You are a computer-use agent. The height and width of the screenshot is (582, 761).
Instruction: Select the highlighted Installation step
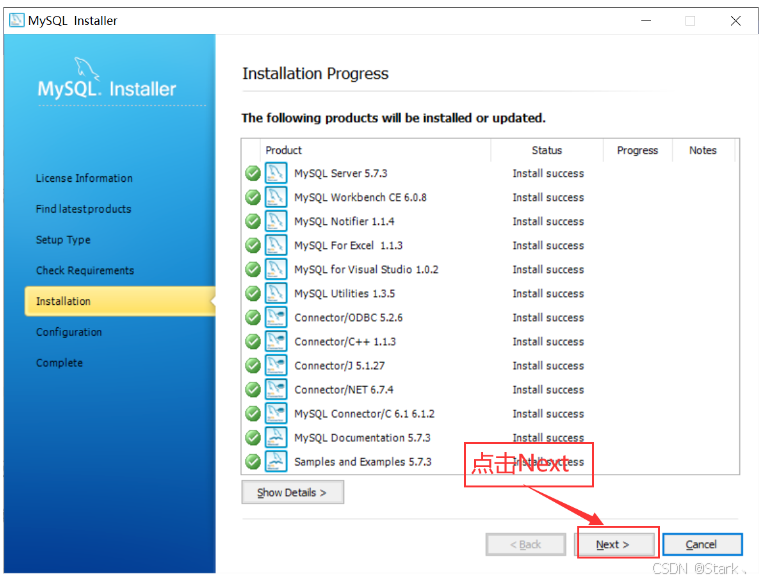(120, 301)
